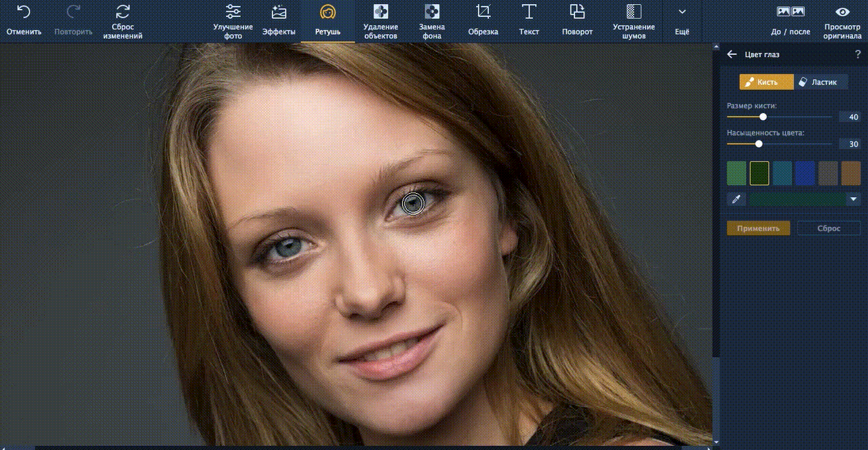Choose the teal blue eye color swatch
The width and height of the screenshot is (868, 450).
(x=782, y=173)
